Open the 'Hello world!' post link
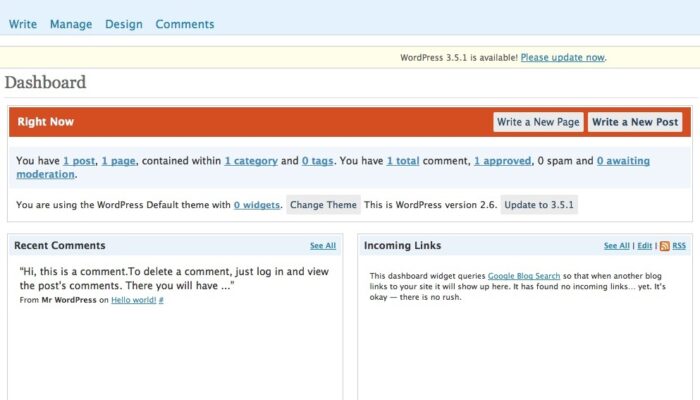The height and width of the screenshot is (400, 700). [133, 300]
